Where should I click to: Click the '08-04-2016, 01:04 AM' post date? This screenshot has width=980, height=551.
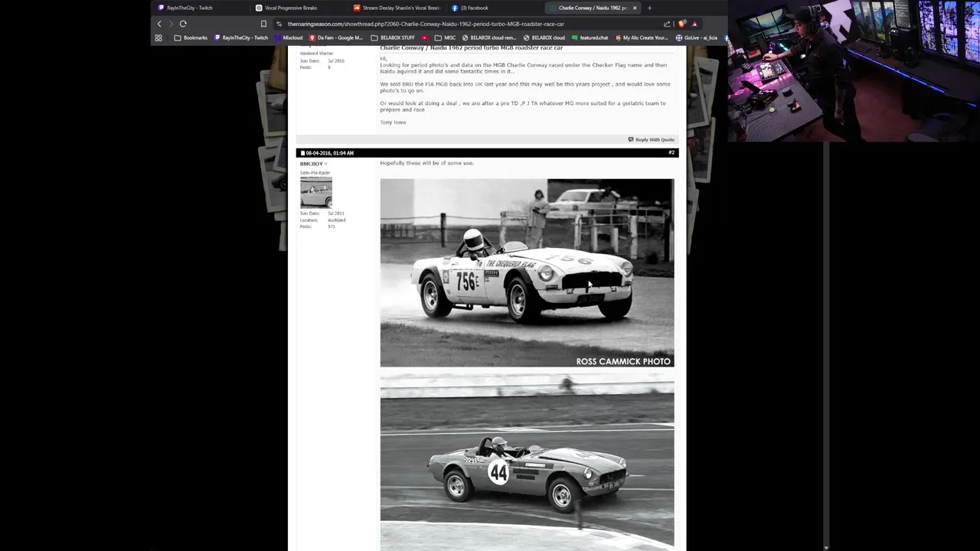[329, 153]
